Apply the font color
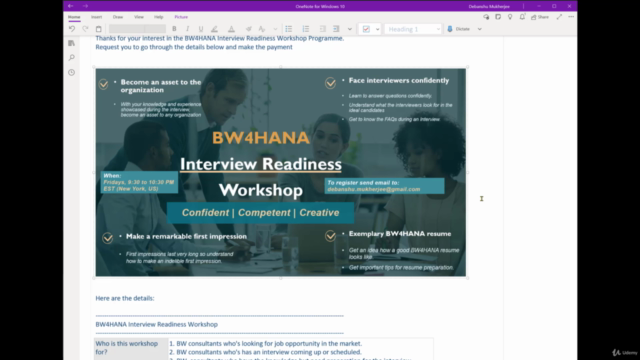The width and height of the screenshot is (640, 360). click(x=231, y=29)
